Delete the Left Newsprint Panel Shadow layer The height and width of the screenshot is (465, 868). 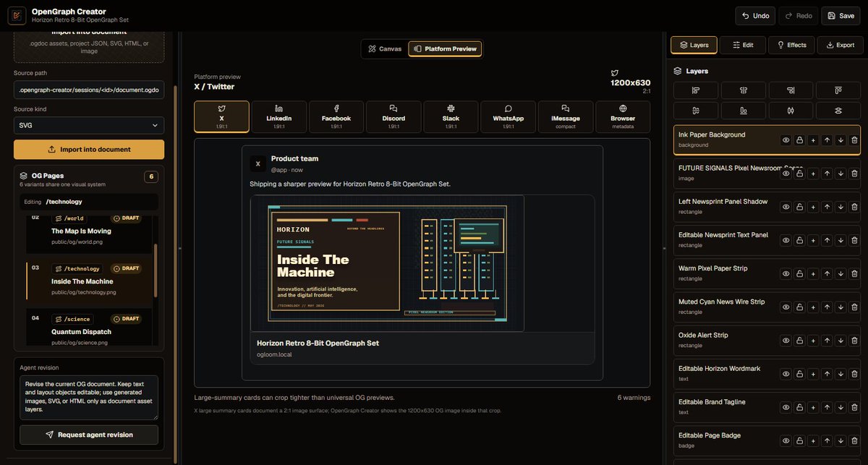[x=854, y=207]
